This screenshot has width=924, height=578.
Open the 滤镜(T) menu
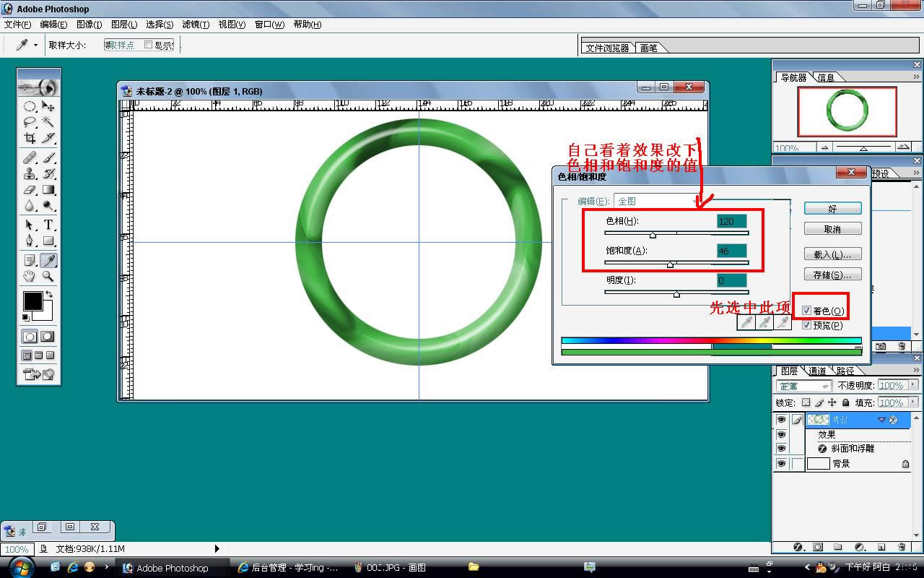tap(196, 25)
